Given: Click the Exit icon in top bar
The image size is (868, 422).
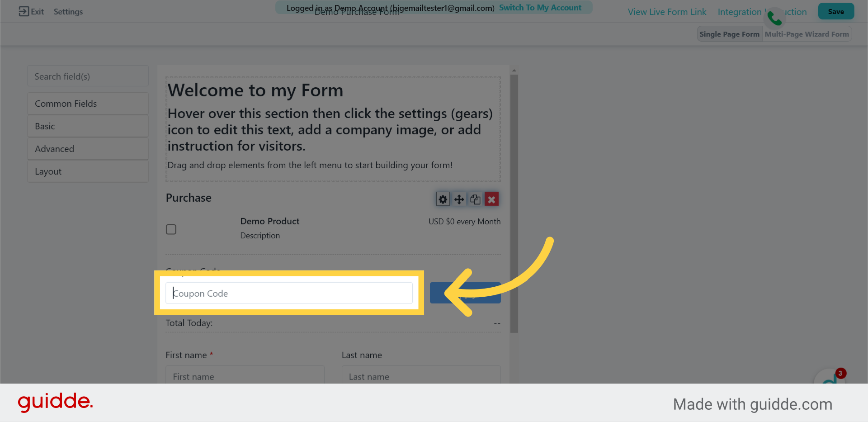Looking at the screenshot, I should point(24,11).
